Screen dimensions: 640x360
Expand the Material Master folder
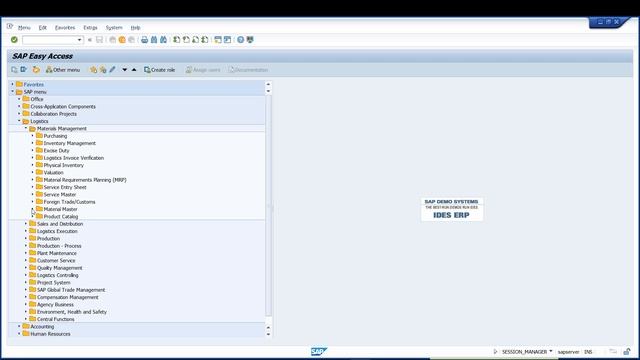(32, 209)
